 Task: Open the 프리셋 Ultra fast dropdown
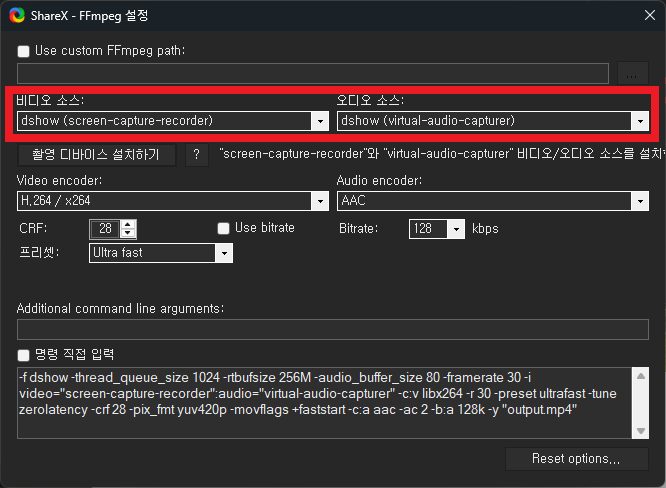(161, 253)
